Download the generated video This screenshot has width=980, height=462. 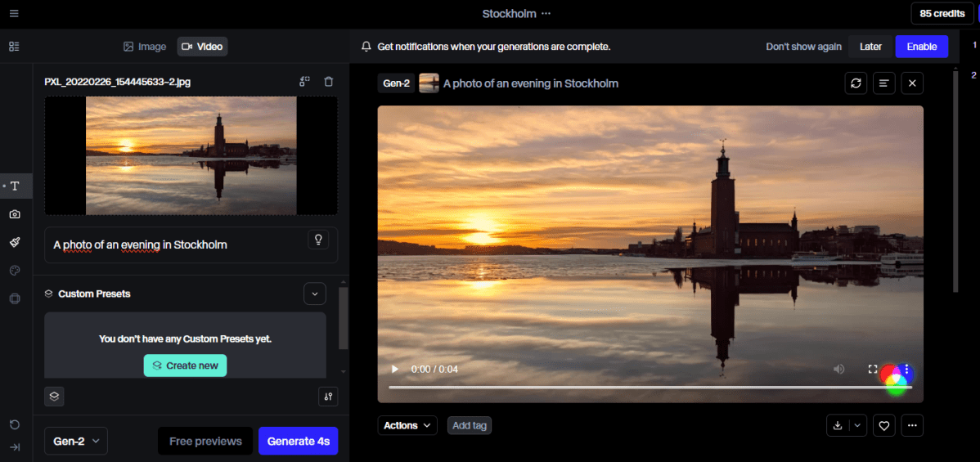click(x=838, y=425)
